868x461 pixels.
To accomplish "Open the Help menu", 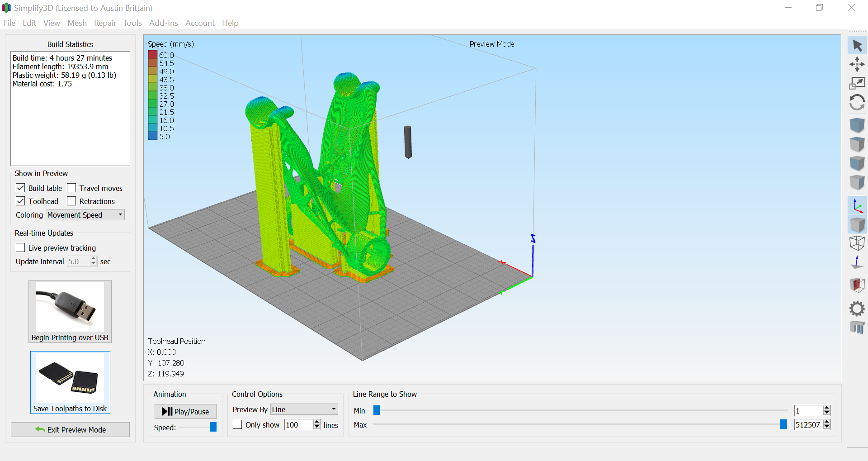I will tap(230, 23).
